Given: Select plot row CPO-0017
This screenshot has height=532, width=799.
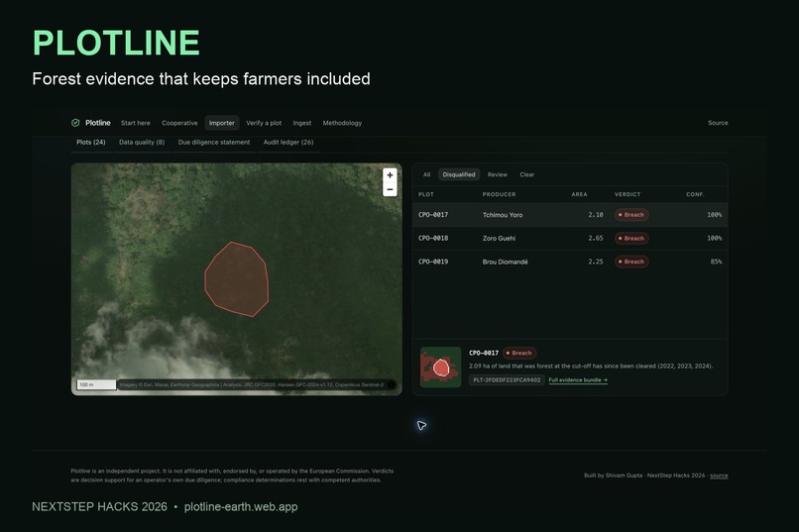Looking at the screenshot, I should pos(570,215).
